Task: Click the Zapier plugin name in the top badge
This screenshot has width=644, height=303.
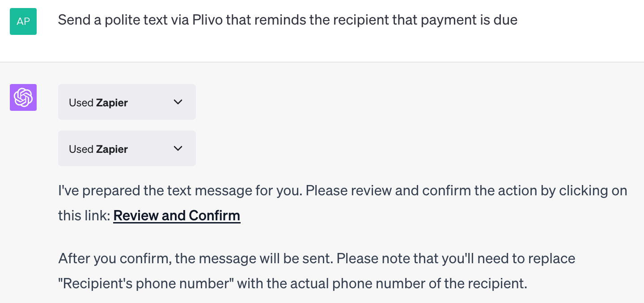Action: point(112,102)
